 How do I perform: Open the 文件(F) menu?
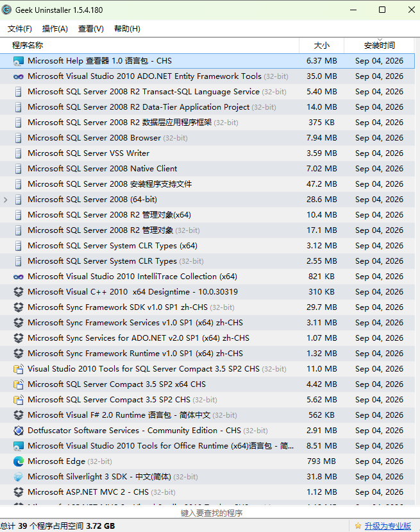tap(20, 29)
